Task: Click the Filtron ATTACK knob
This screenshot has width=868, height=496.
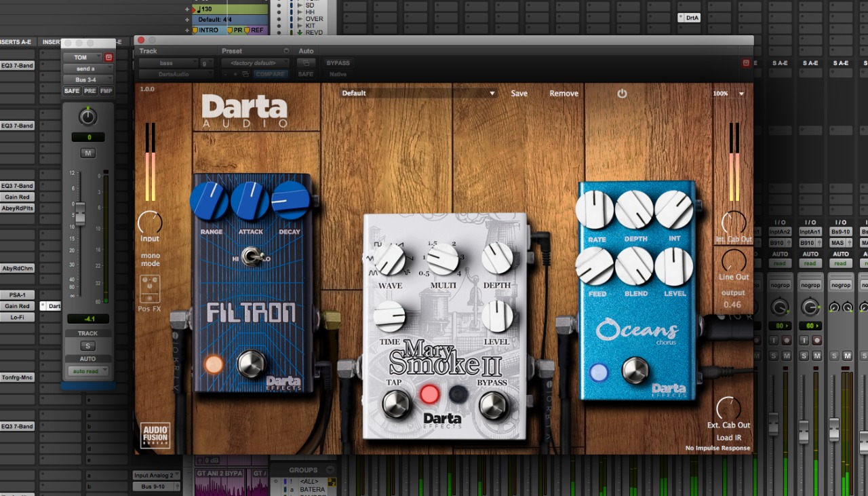Action: [x=250, y=202]
